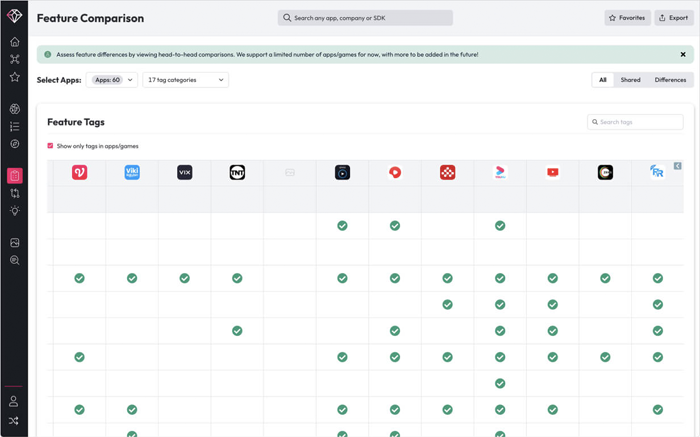Image resolution: width=700 pixels, height=437 pixels.
Task: Switch to the All view tab
Action: pos(603,80)
